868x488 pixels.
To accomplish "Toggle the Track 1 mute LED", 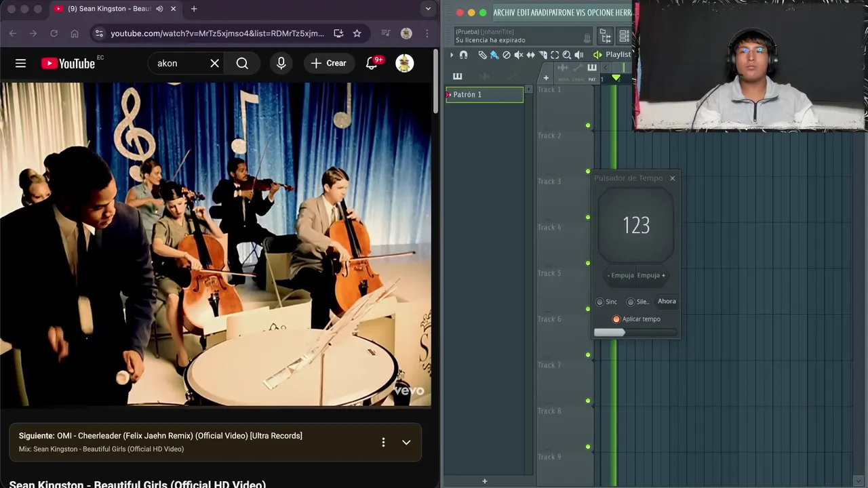I will [x=588, y=125].
